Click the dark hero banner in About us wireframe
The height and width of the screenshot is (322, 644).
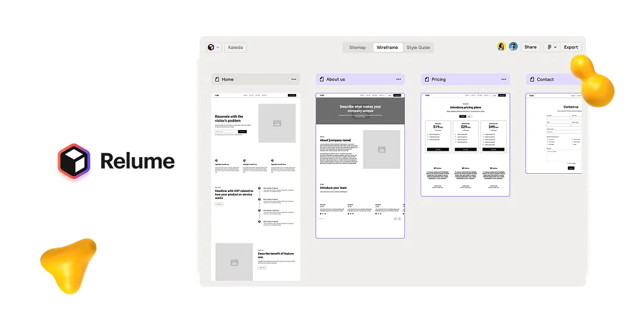360,111
